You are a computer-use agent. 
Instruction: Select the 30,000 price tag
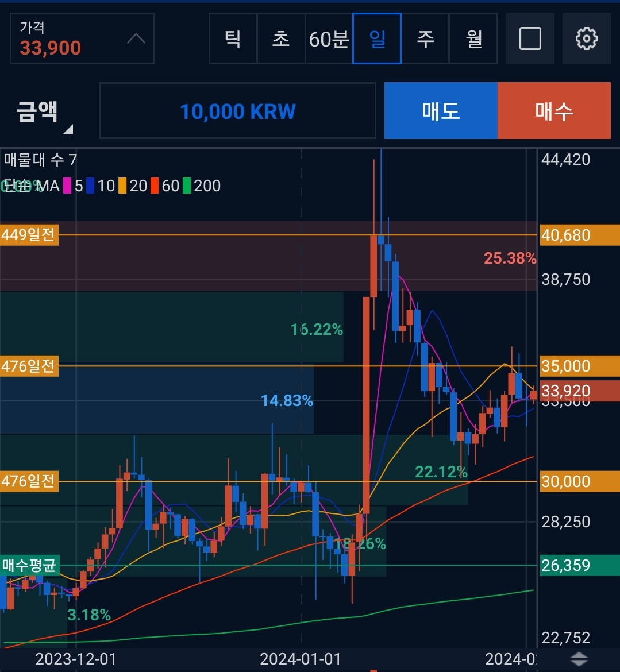tap(579, 481)
